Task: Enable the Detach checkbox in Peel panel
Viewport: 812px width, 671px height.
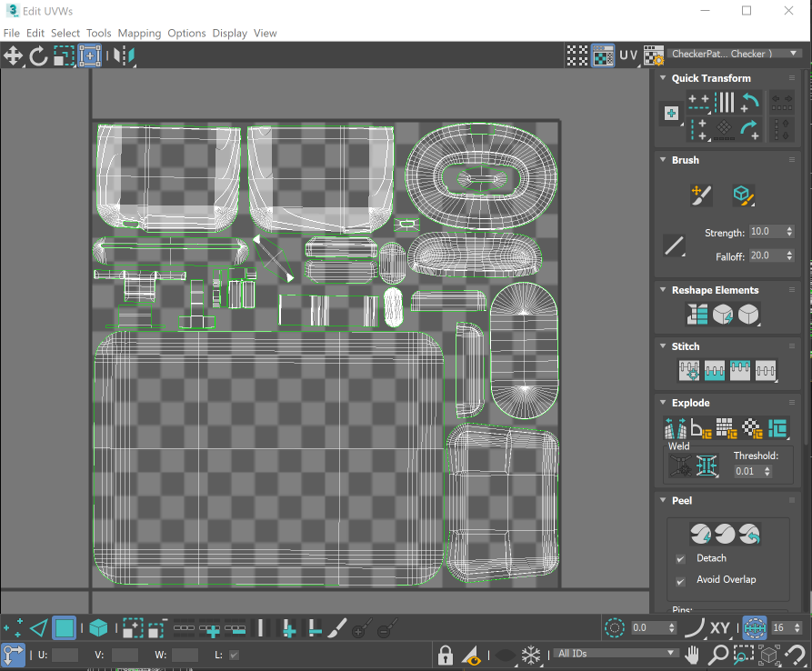Action: (680, 558)
